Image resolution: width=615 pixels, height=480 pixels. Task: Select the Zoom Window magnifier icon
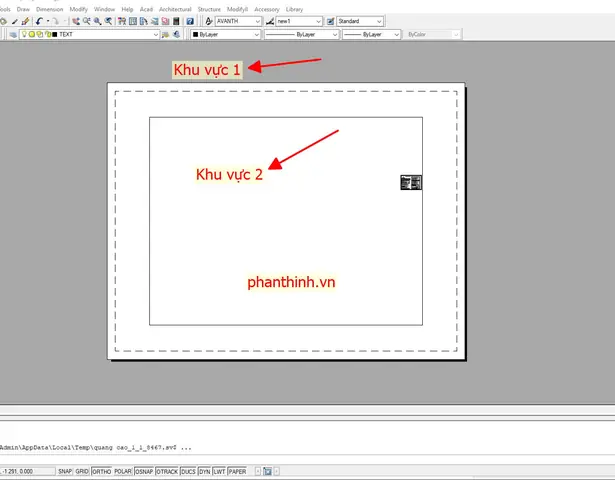pos(97,21)
